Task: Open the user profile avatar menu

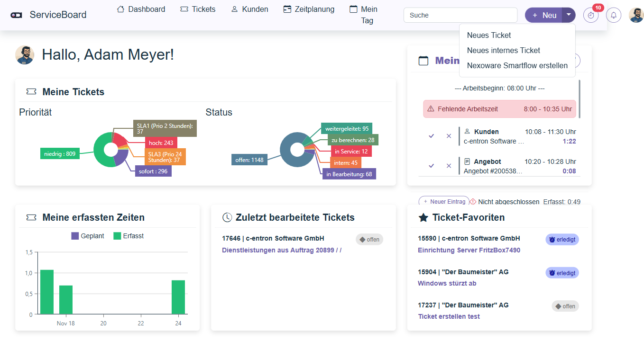Action: 636,15
